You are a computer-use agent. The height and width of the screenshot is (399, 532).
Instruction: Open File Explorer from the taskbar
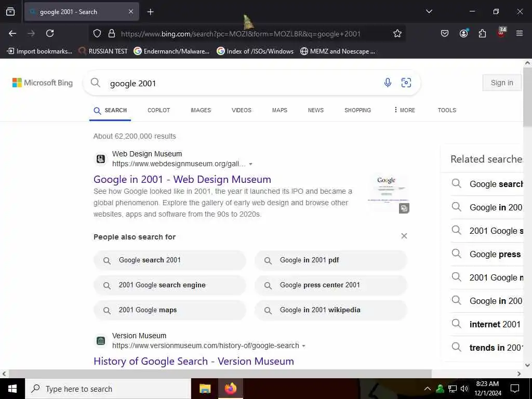pos(205,389)
